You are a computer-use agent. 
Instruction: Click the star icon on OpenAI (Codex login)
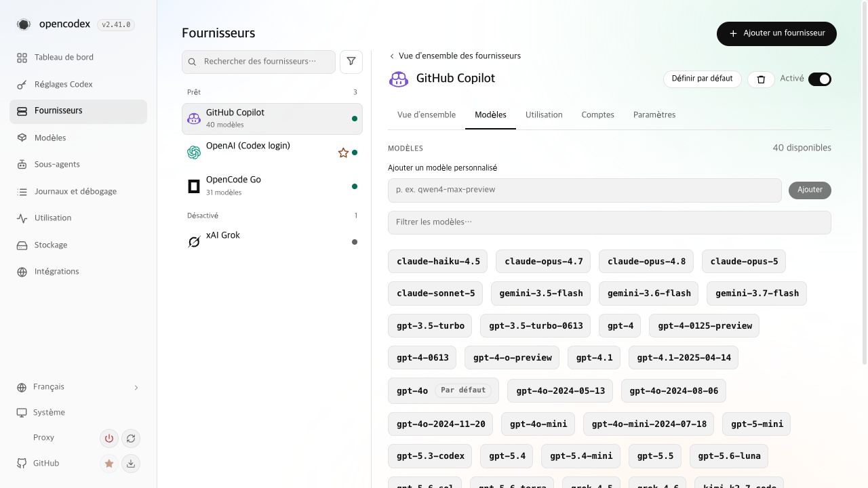pos(343,152)
